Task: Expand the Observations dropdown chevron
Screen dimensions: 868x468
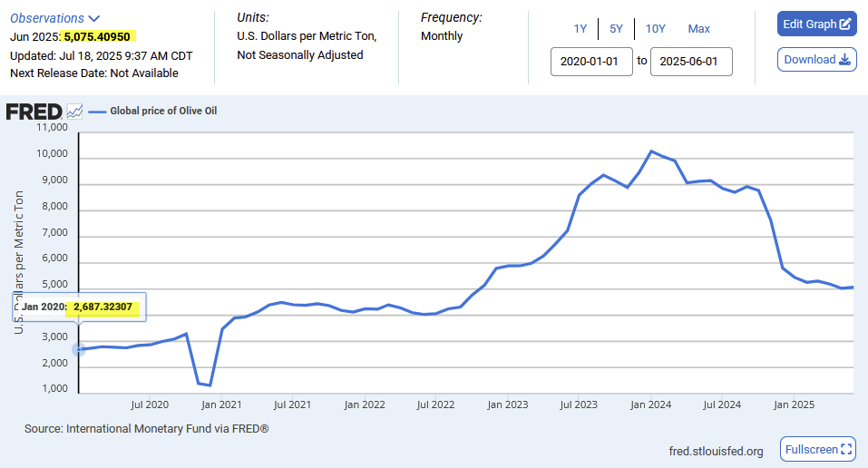Action: tap(93, 19)
